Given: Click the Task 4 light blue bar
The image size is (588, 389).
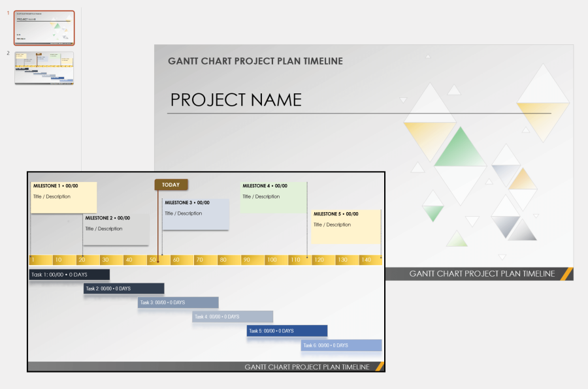Looking at the screenshot, I should pyautogui.click(x=232, y=317).
